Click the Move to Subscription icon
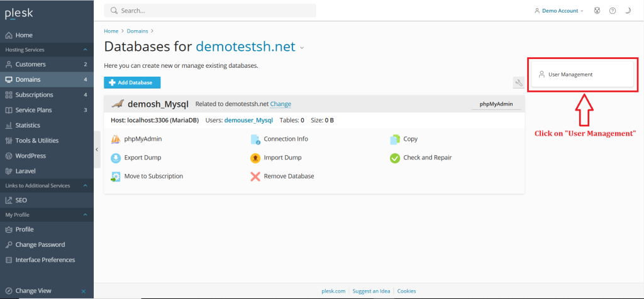The image size is (644, 299). (116, 177)
